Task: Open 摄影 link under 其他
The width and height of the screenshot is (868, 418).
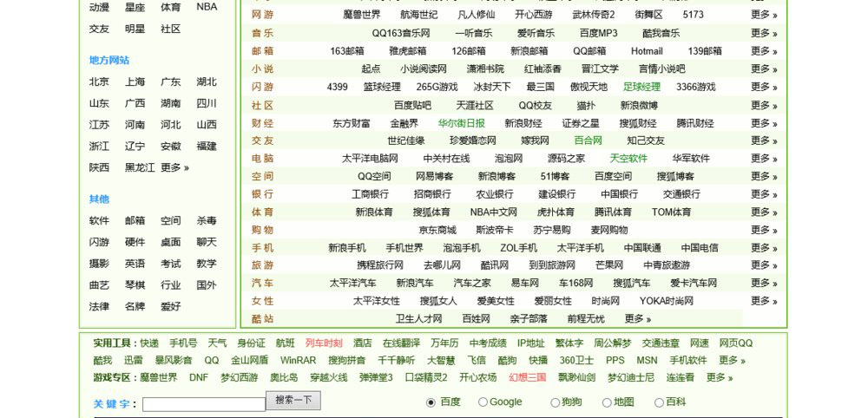Action: pyautogui.click(x=100, y=264)
